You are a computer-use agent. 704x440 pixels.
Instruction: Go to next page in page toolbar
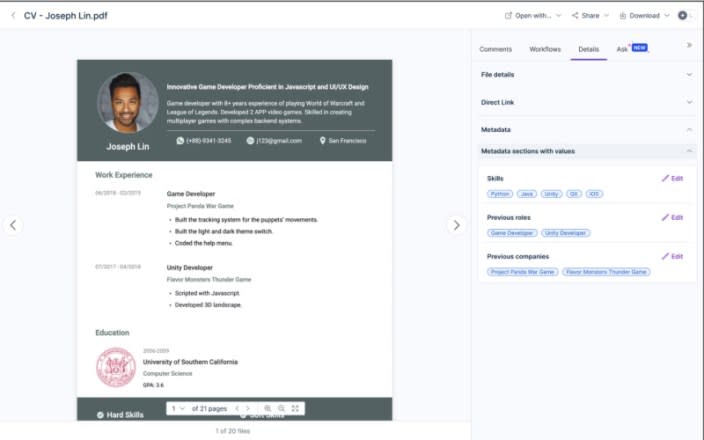[x=247, y=409]
